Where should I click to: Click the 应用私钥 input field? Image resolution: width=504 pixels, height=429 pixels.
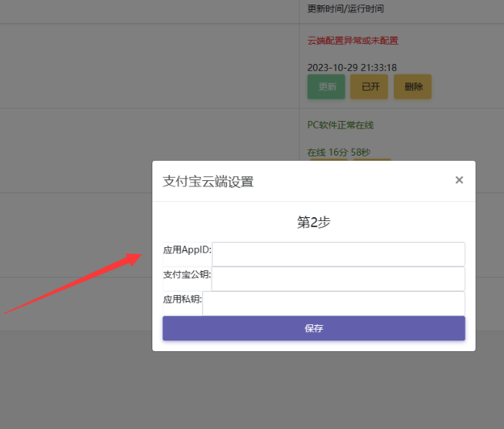pos(333,303)
